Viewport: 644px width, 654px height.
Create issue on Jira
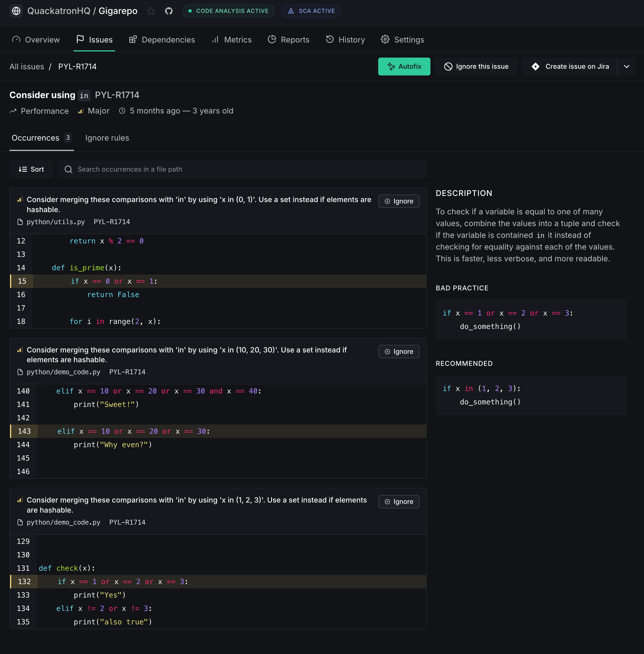pos(570,67)
